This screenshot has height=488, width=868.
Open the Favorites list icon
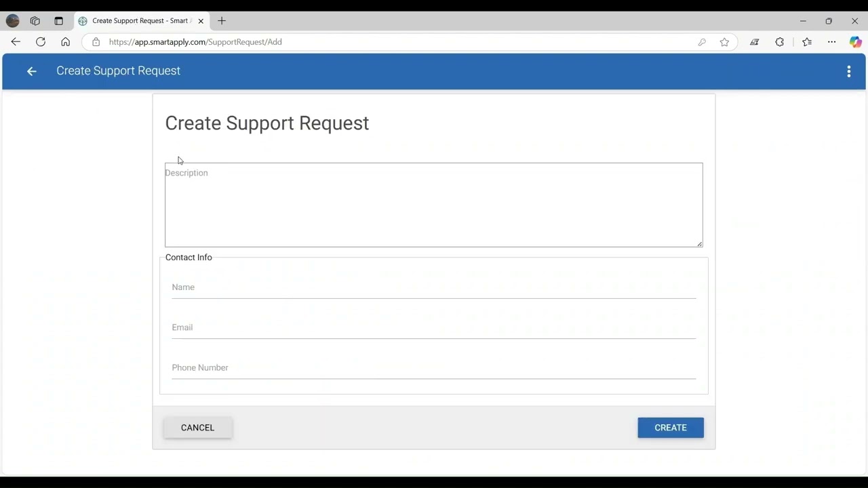(806, 42)
